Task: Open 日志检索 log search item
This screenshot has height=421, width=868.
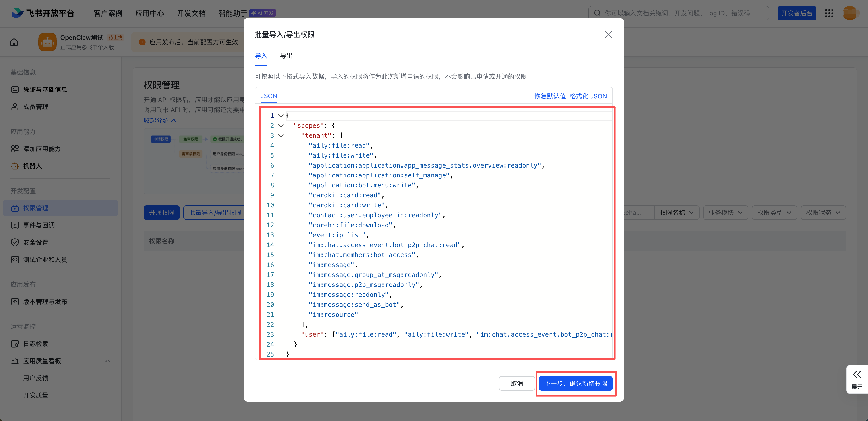Action: 35,343
